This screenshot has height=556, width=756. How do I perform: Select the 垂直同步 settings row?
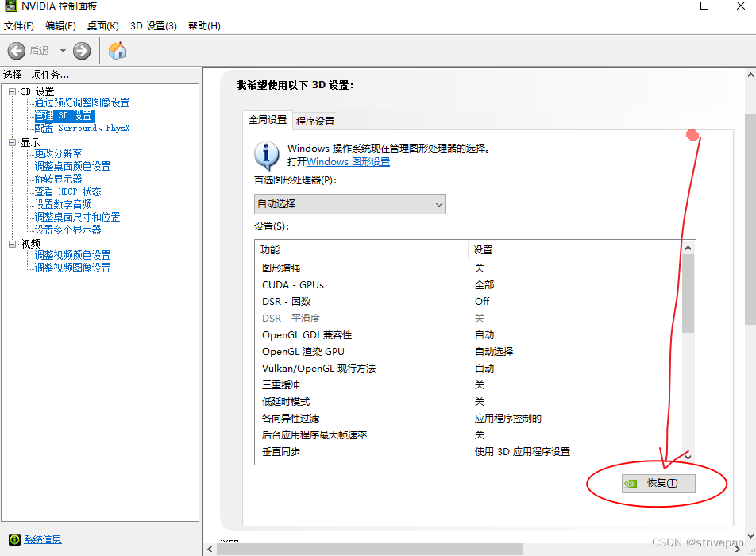[x=469, y=452]
